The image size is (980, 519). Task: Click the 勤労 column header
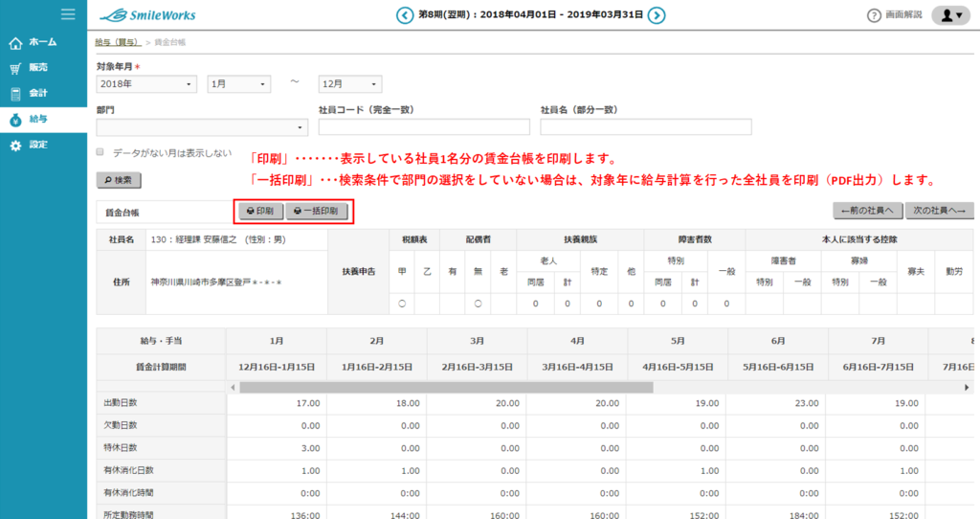(x=954, y=271)
